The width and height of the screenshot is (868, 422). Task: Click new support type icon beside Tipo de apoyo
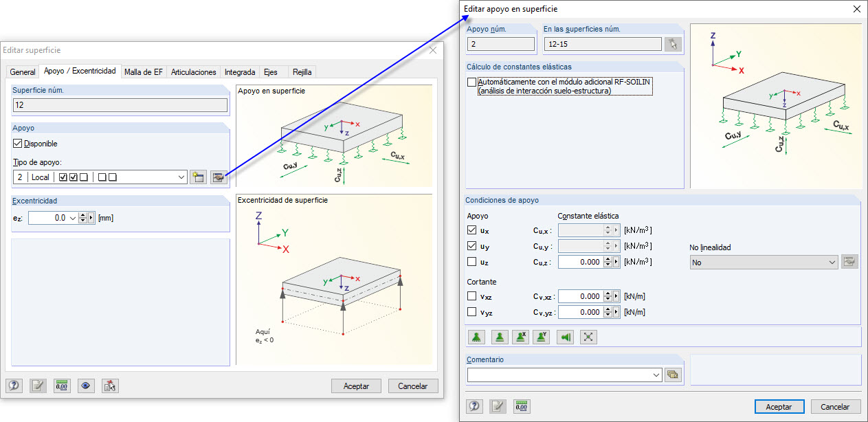199,177
